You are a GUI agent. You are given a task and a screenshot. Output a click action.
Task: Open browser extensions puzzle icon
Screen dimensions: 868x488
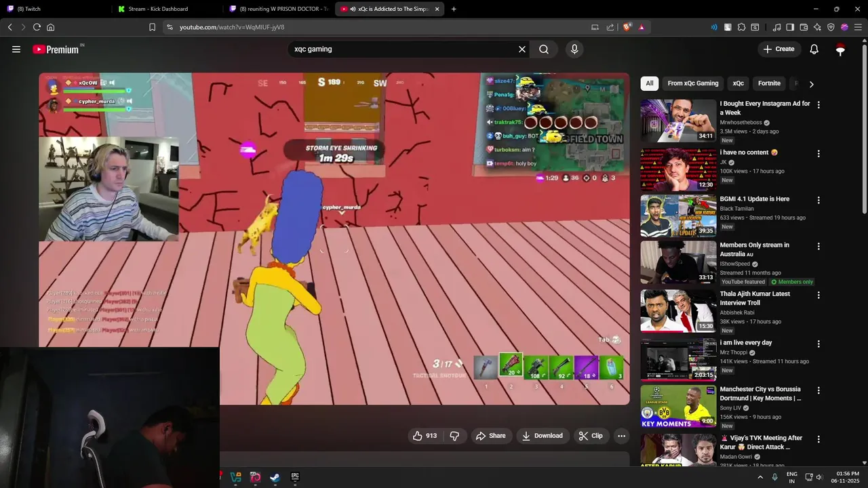click(742, 27)
